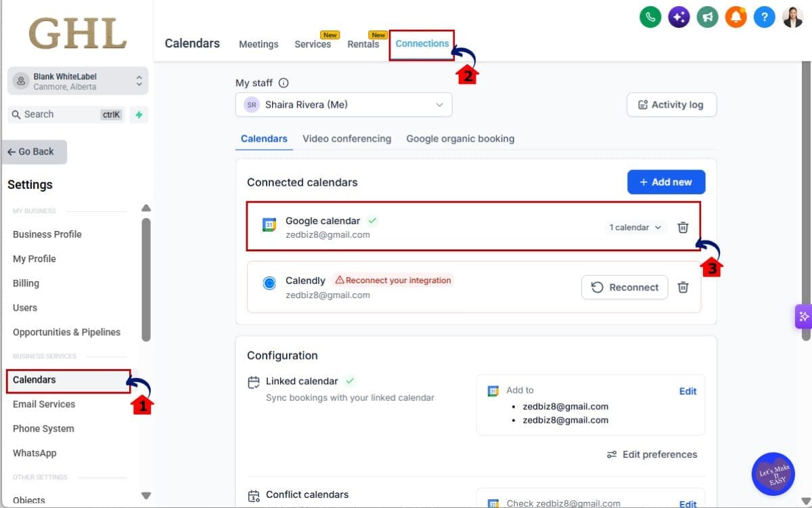The image size is (812, 508).
Task: Click the Add new button
Action: click(667, 182)
